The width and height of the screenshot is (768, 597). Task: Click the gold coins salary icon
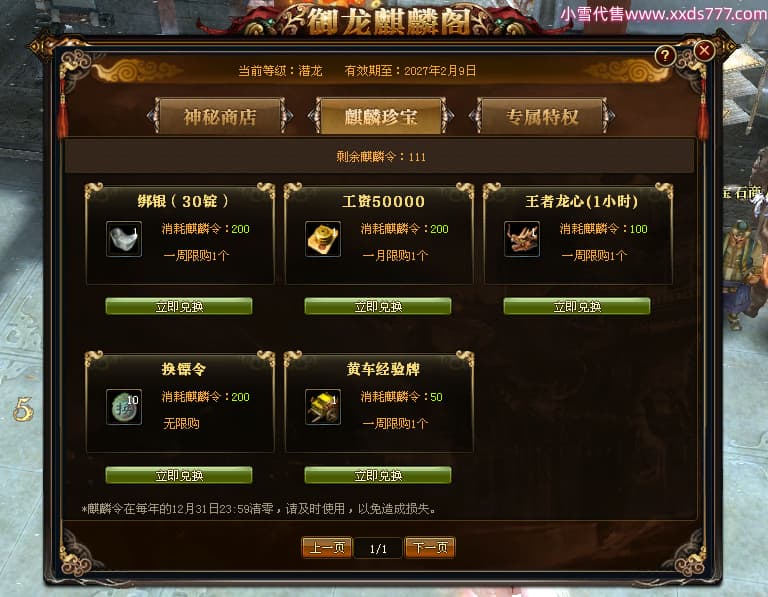[323, 239]
